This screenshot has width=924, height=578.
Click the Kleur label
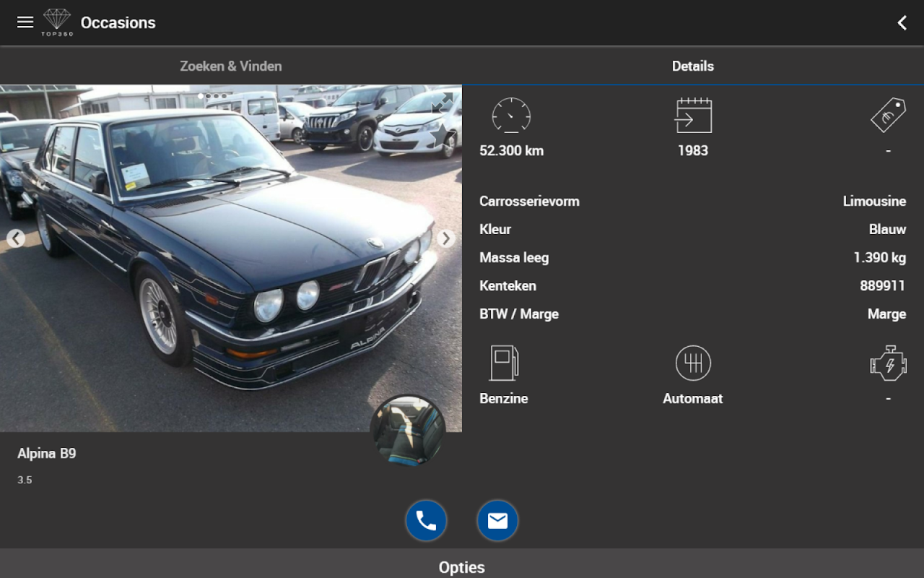click(x=495, y=230)
